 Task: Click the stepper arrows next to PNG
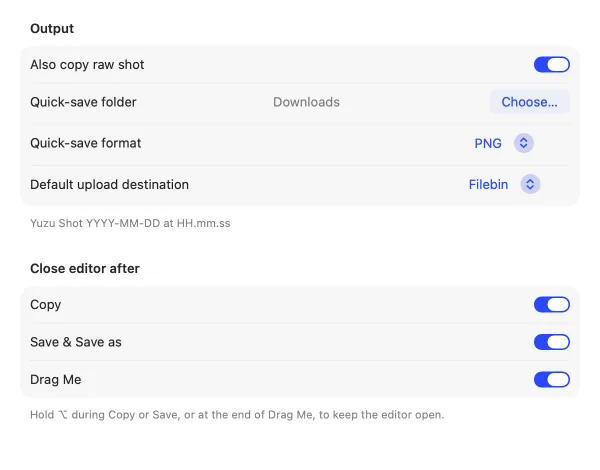[x=523, y=143]
